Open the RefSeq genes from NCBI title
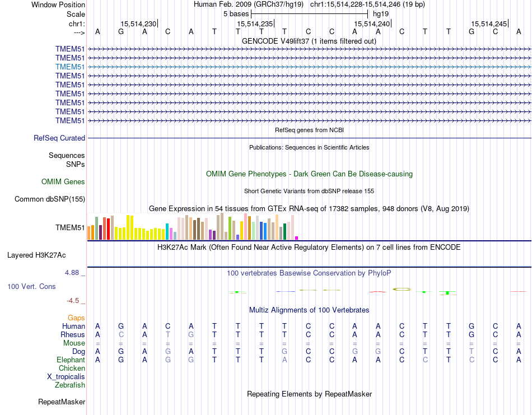 coord(309,130)
